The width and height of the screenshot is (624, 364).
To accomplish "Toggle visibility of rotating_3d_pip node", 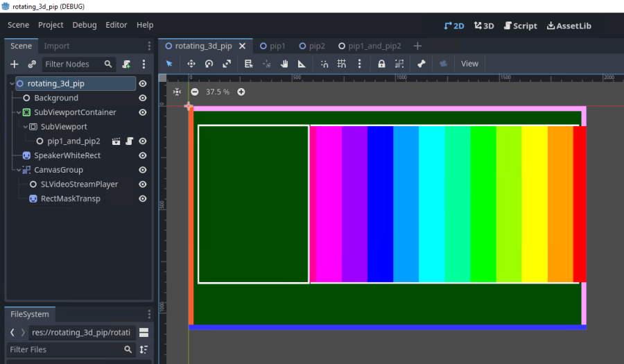I will [142, 83].
